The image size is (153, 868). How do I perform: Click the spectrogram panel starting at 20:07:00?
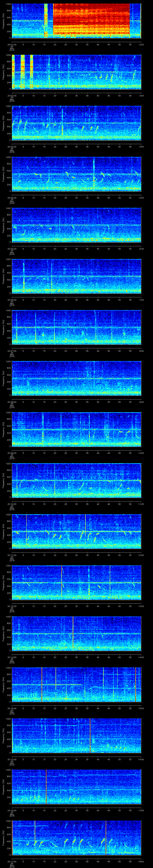(76, 327)
